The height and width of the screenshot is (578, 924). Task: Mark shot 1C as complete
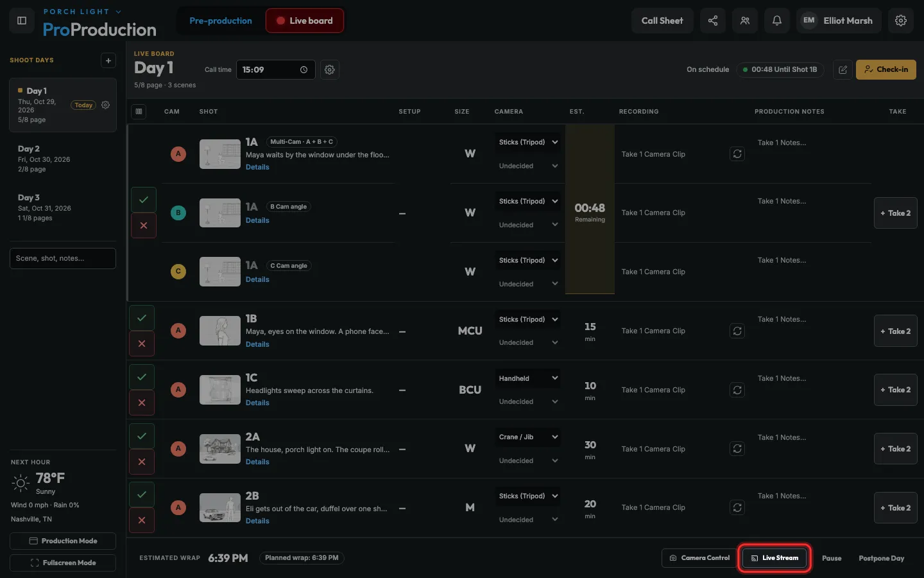pyautogui.click(x=142, y=377)
